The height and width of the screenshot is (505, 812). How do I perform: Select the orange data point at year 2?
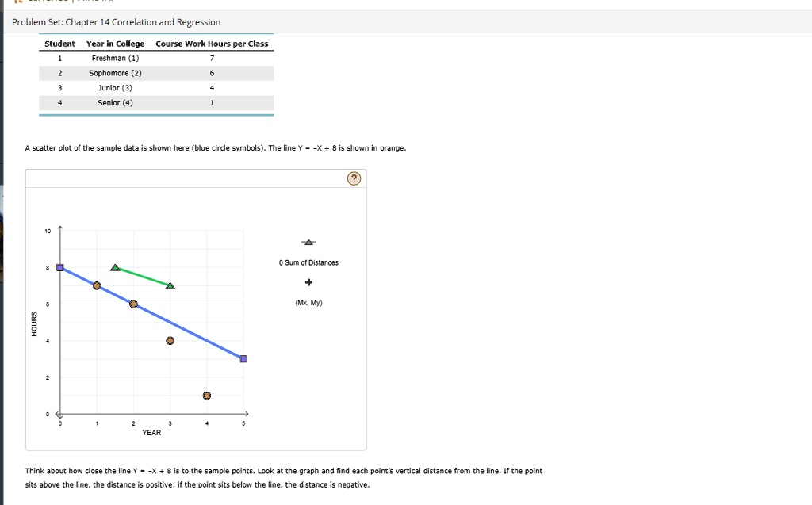point(132,303)
